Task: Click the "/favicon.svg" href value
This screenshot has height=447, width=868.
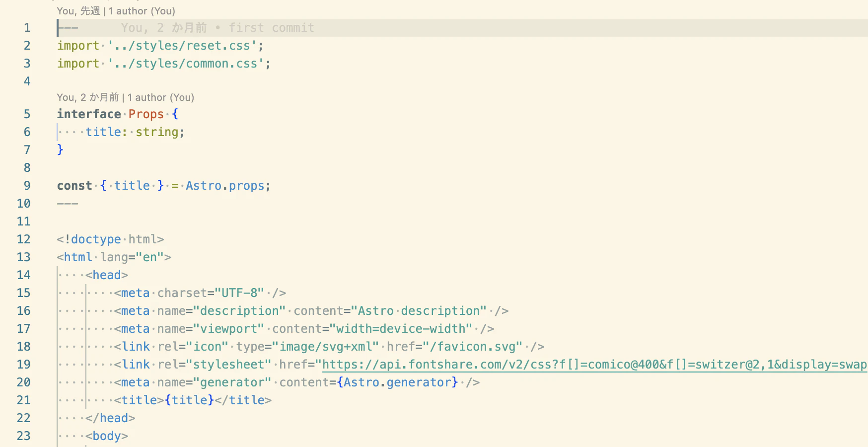Action: click(472, 347)
